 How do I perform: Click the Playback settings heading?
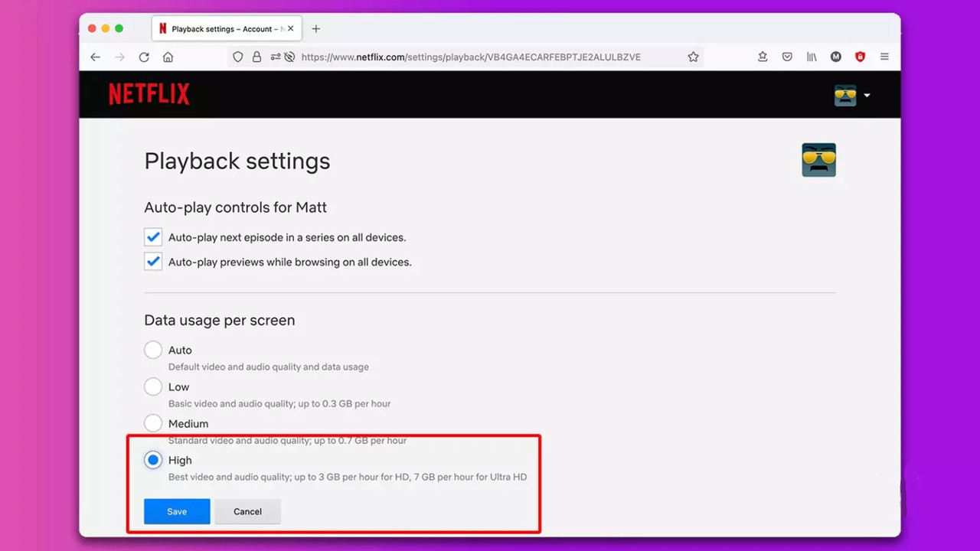pos(237,161)
